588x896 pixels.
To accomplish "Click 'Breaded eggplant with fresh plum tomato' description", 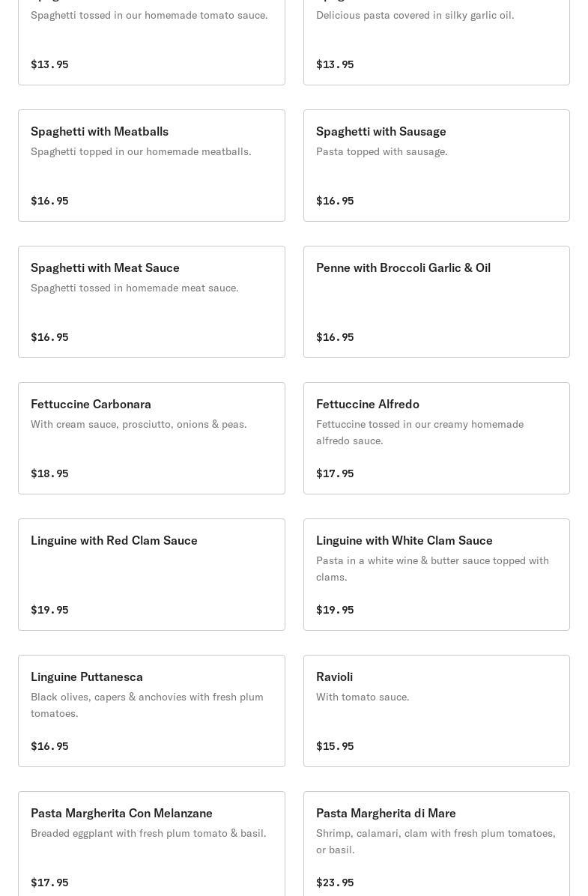I will click(148, 833).
